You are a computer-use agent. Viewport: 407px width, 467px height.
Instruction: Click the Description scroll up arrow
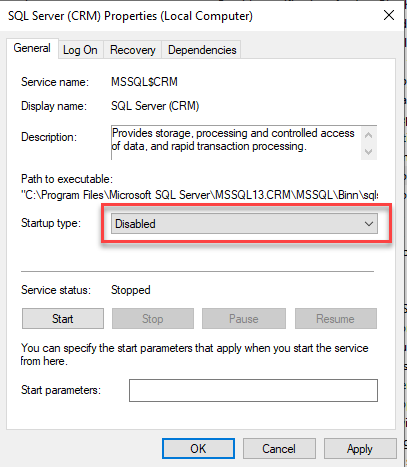pos(369,135)
